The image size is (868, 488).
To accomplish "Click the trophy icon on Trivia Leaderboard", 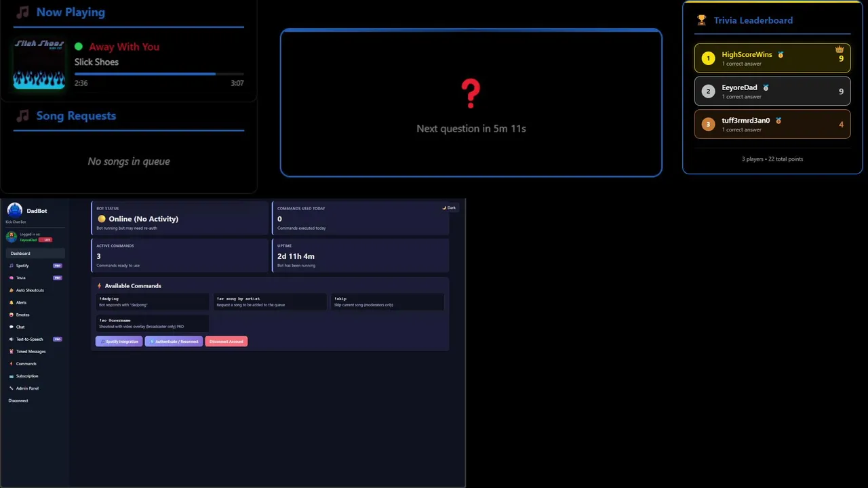I will tap(702, 20).
